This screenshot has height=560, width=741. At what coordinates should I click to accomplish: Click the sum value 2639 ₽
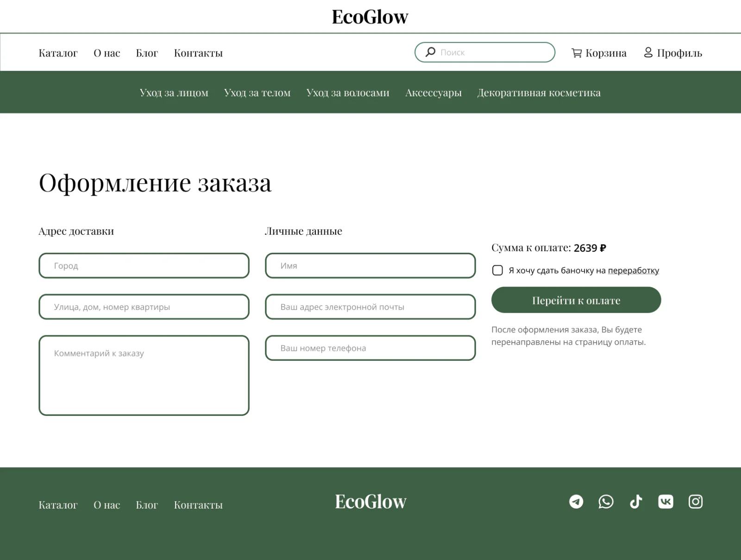(x=590, y=248)
